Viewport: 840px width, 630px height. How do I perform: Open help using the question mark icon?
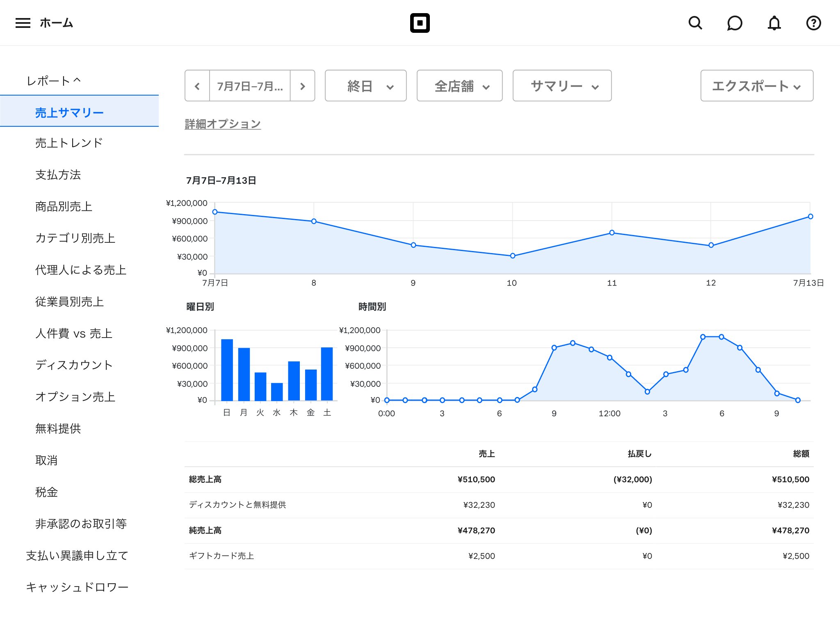[x=813, y=23]
